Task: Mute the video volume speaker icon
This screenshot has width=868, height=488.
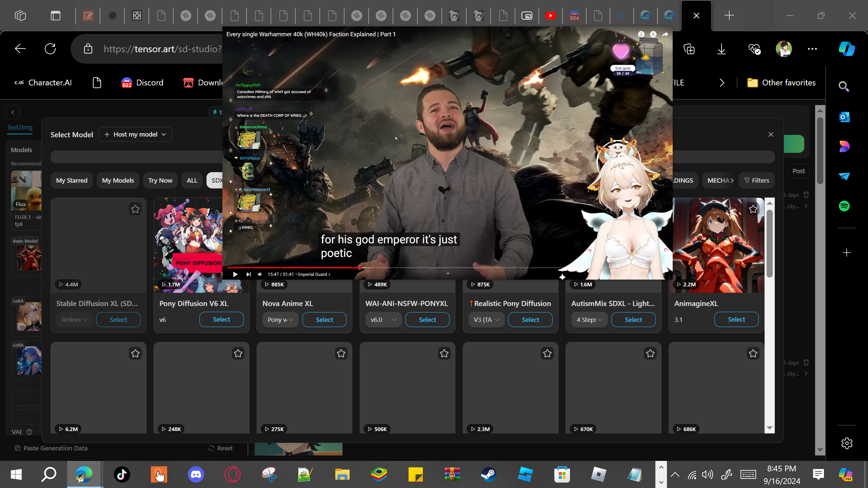Action: click(x=260, y=274)
